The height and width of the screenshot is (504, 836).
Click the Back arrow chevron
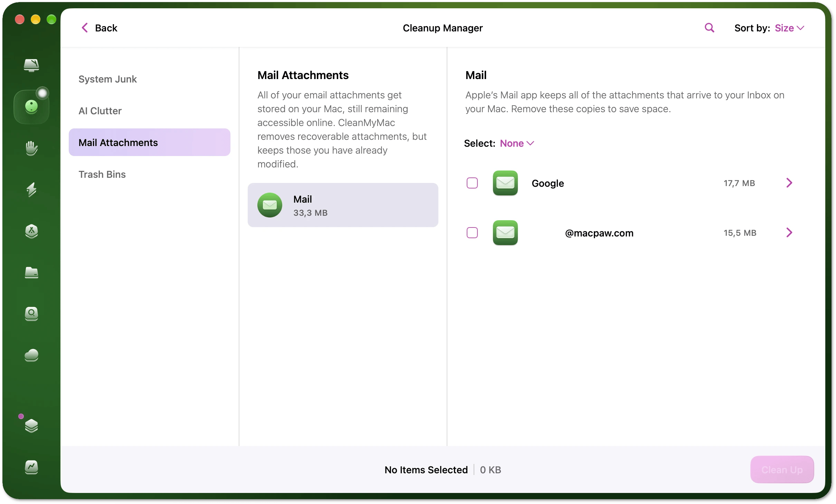(85, 28)
